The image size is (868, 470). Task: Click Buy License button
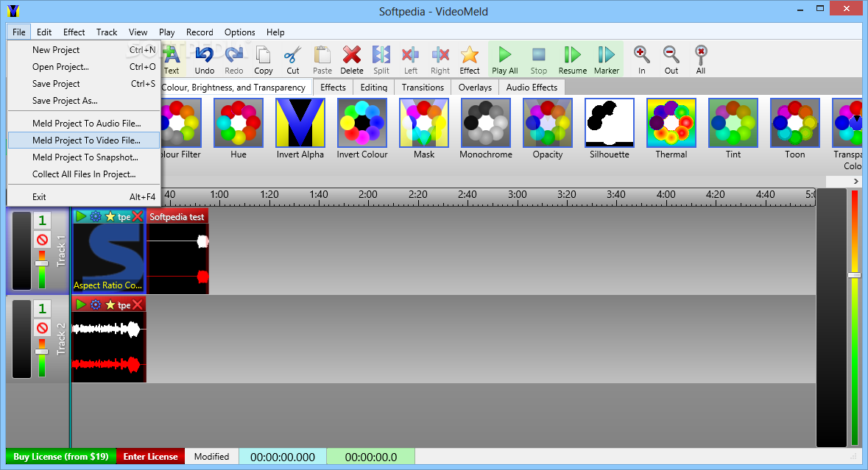pos(61,457)
